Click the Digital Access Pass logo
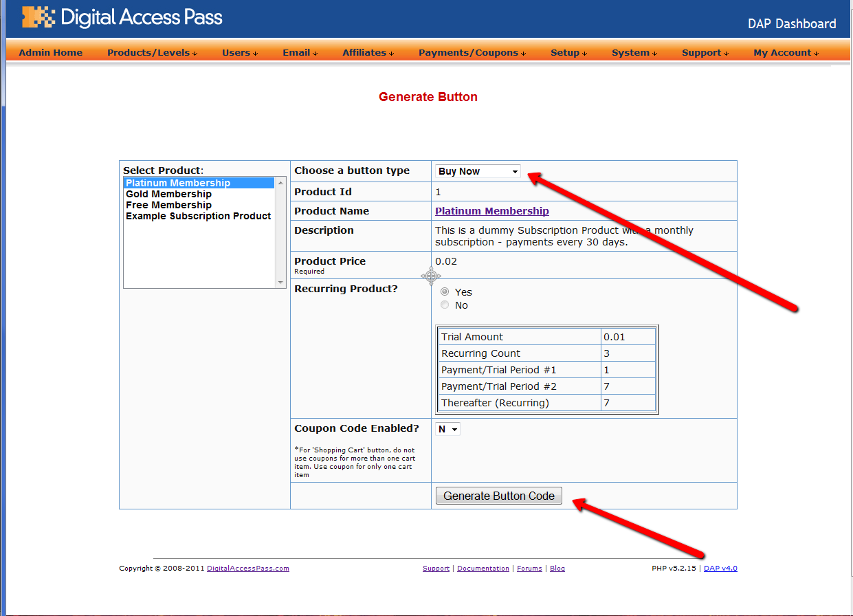Viewport: 853px width, 616px height. pos(122,17)
